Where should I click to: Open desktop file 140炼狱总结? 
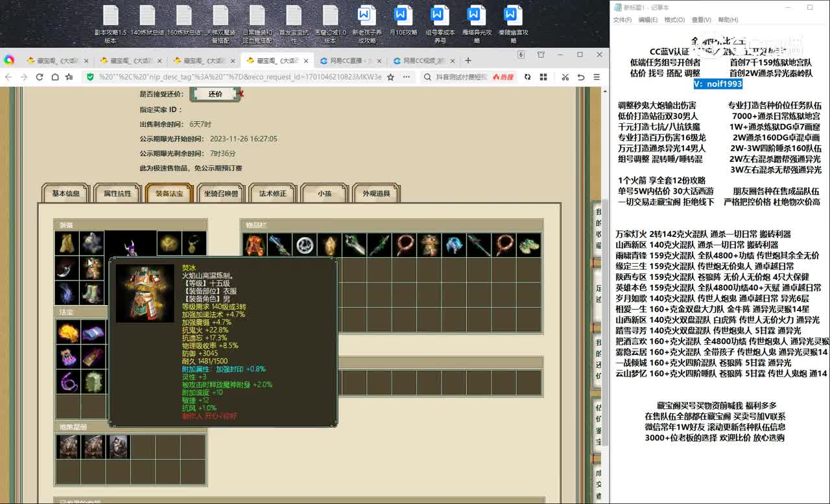click(x=147, y=21)
